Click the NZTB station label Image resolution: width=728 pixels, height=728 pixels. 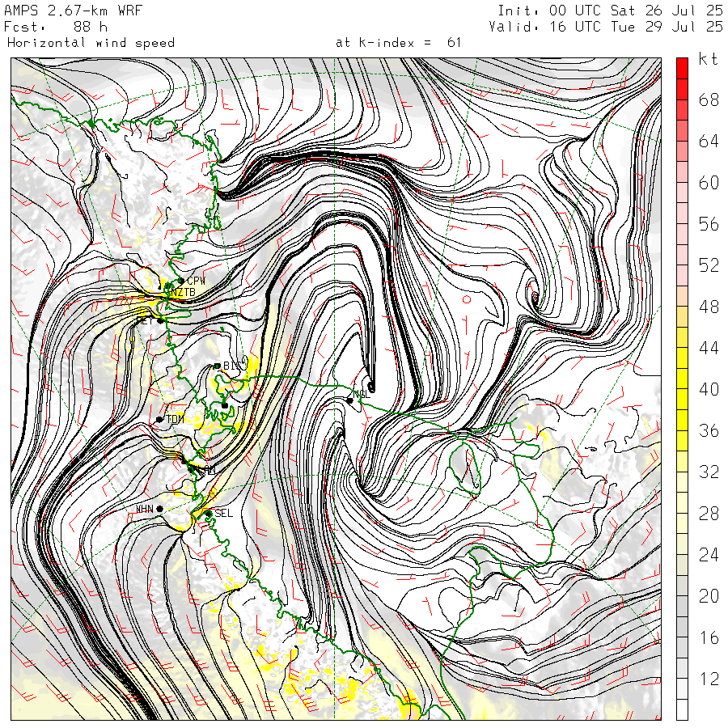coord(183,293)
